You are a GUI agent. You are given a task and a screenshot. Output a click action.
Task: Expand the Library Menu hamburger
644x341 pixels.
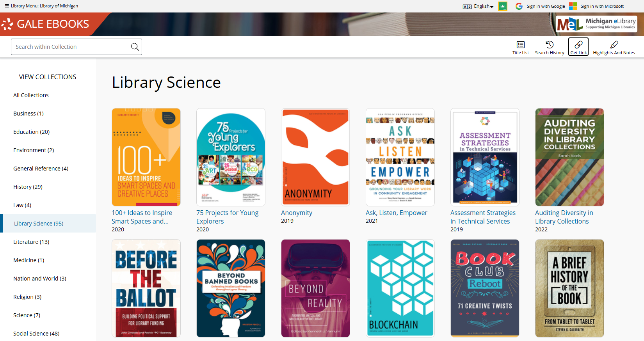pos(7,6)
